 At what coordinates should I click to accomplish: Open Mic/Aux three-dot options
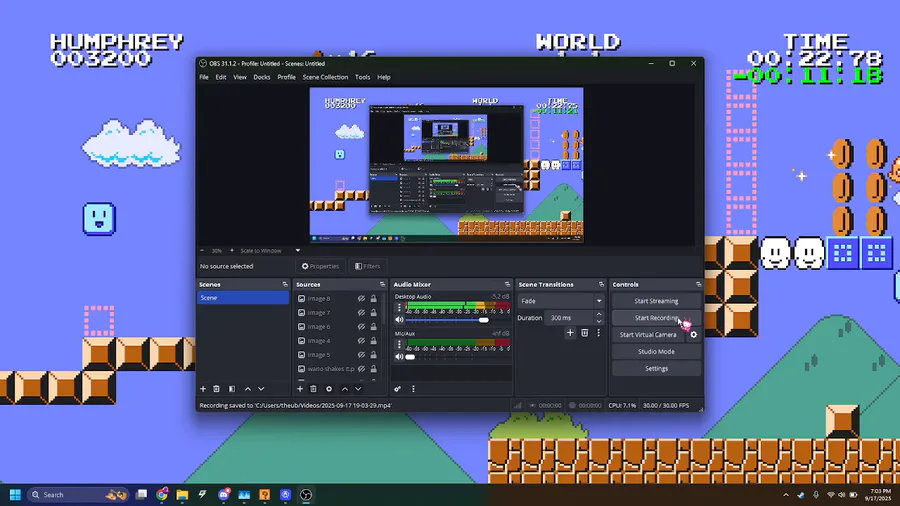coord(399,345)
